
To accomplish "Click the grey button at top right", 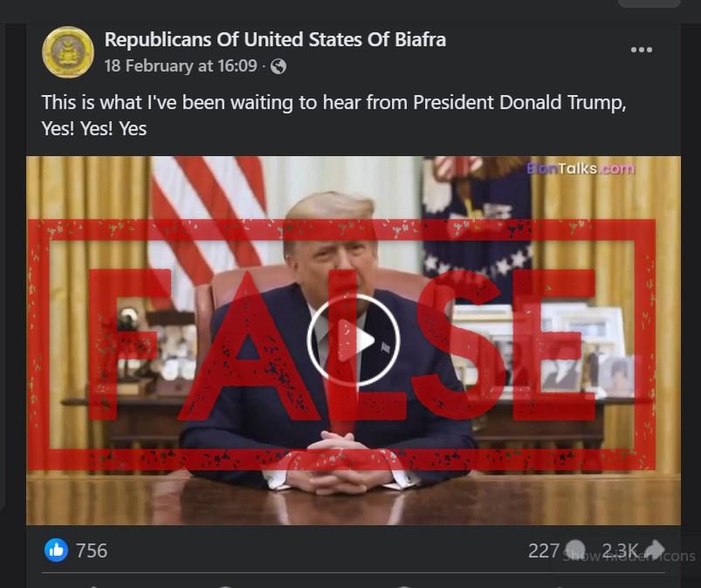I will point(650,3).
